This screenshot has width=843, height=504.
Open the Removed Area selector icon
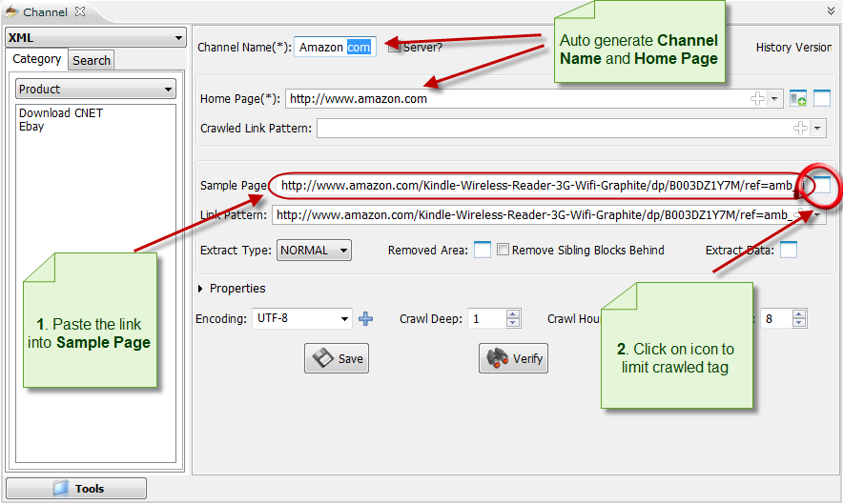point(483,251)
